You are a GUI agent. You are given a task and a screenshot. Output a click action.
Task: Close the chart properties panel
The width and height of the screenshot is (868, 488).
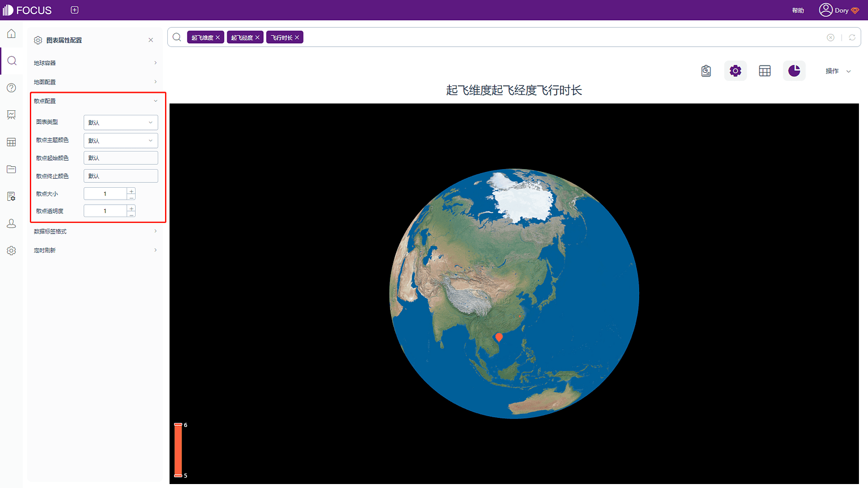click(x=151, y=40)
